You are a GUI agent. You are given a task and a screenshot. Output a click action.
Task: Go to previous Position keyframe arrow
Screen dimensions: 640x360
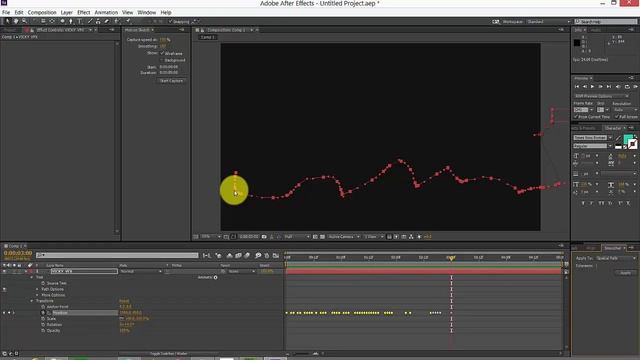(x=4, y=313)
